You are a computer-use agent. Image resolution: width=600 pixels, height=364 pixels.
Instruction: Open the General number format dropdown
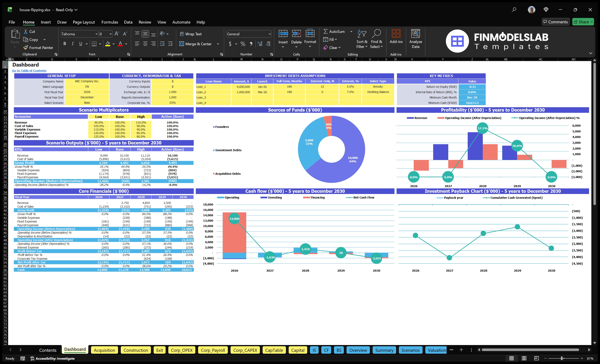270,34
